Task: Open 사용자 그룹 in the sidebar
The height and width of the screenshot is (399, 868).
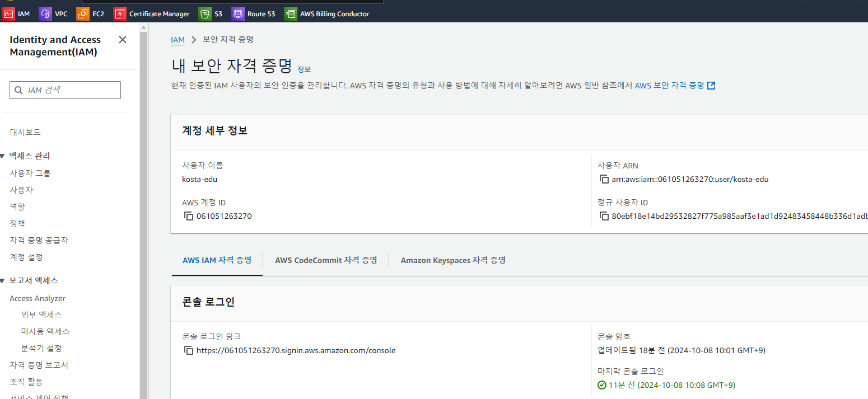Action: coord(30,173)
